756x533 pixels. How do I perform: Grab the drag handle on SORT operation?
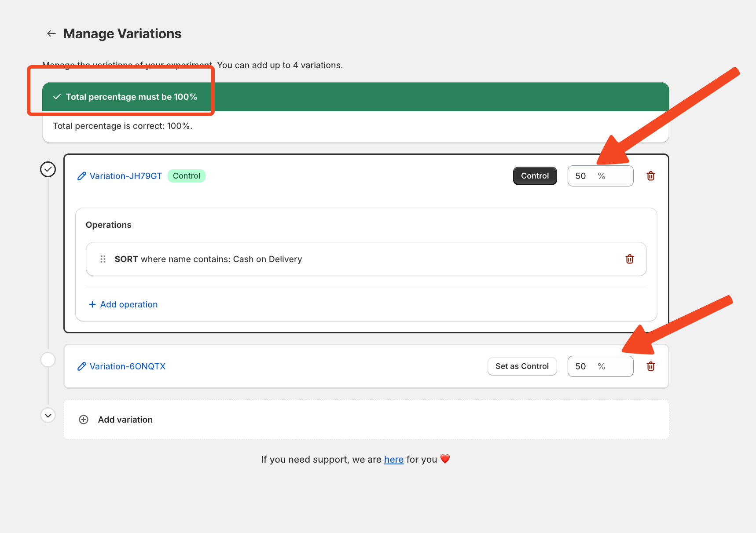(103, 259)
